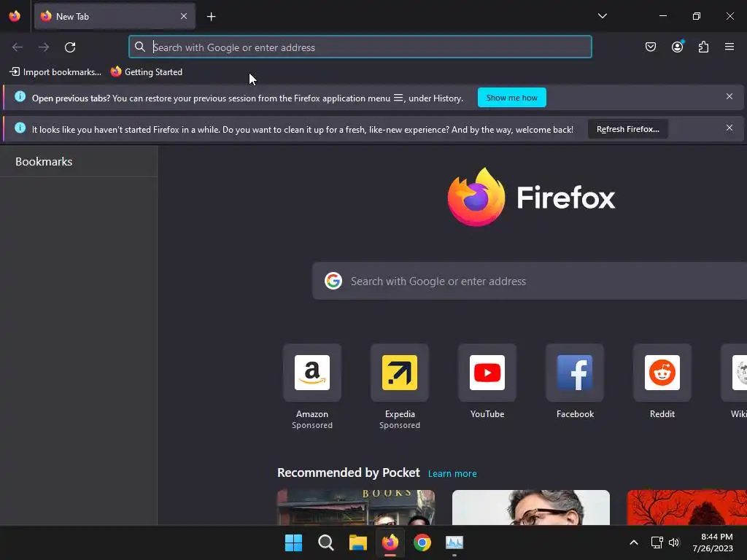This screenshot has width=747, height=560.
Task: Select the New Tab tab
Action: coord(115,16)
